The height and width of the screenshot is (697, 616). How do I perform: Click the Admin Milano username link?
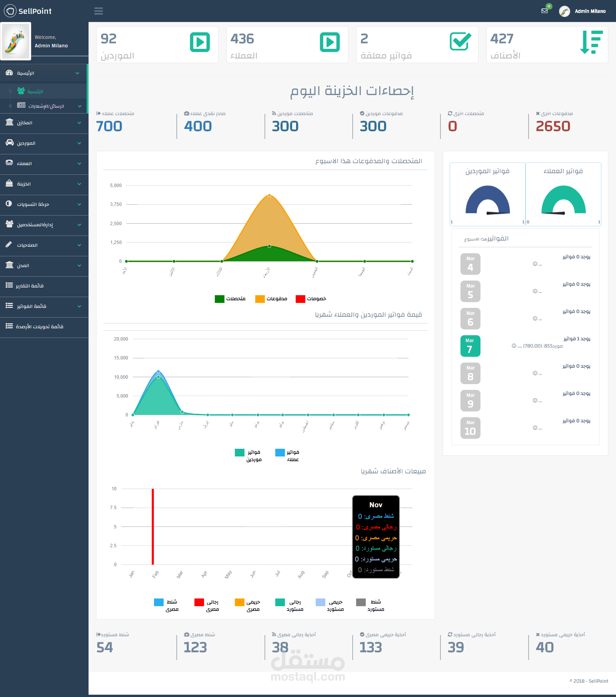pyautogui.click(x=590, y=11)
